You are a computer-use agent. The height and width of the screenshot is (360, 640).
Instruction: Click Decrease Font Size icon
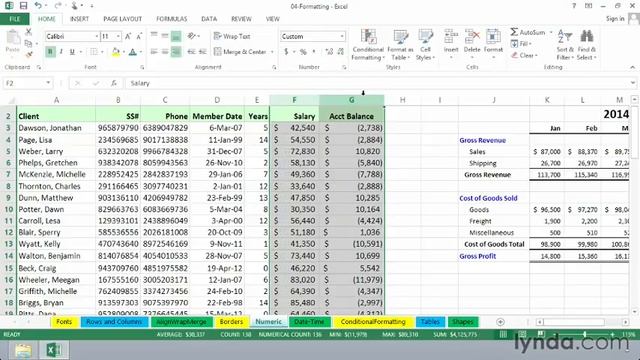click(x=139, y=36)
